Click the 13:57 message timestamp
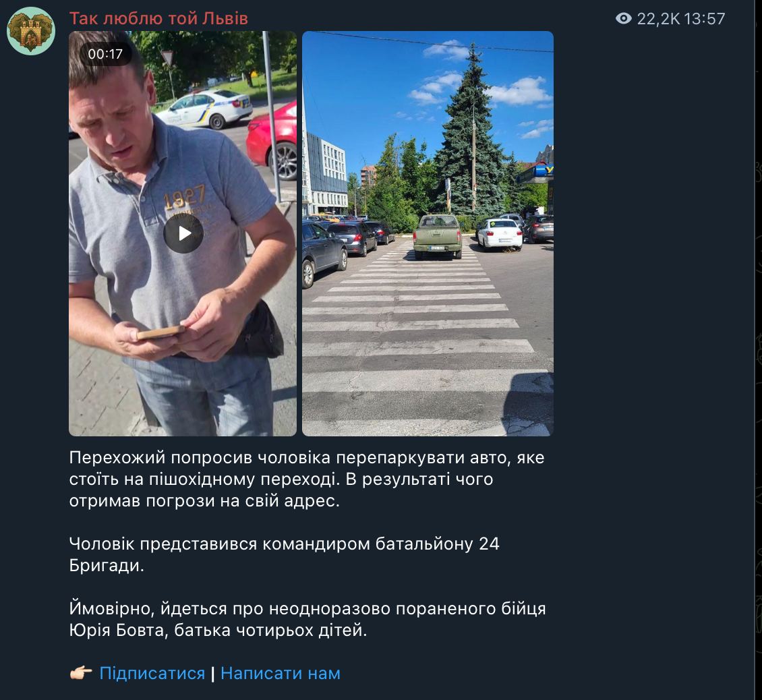 [705, 18]
